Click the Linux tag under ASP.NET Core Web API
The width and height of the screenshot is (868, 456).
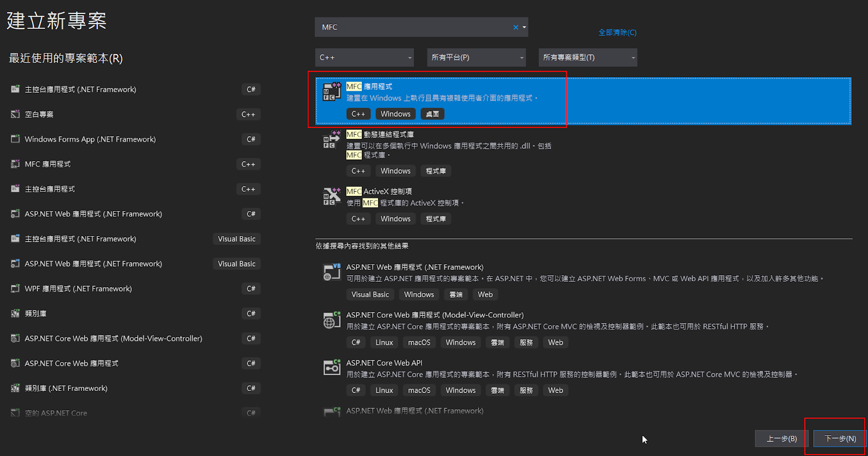pyautogui.click(x=384, y=390)
